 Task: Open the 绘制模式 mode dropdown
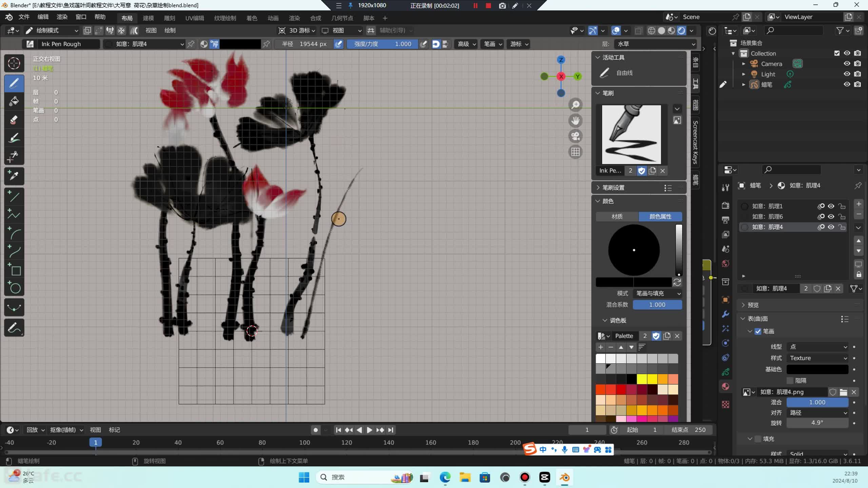52,30
